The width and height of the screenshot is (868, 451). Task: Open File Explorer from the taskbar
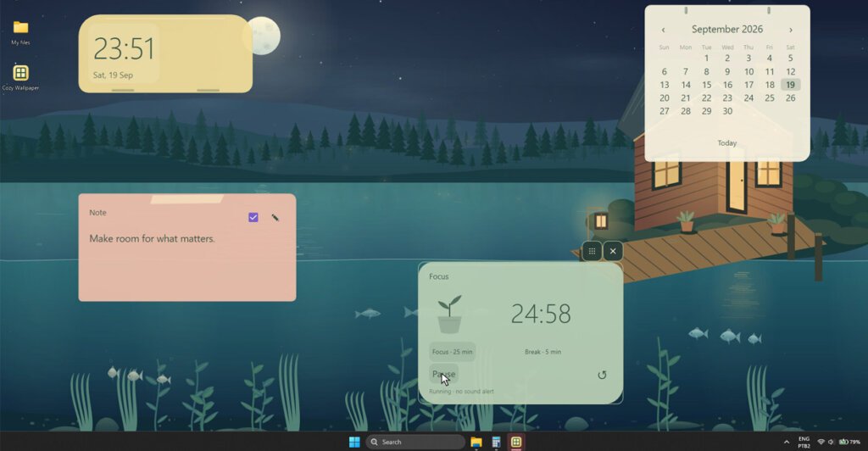coord(476,442)
